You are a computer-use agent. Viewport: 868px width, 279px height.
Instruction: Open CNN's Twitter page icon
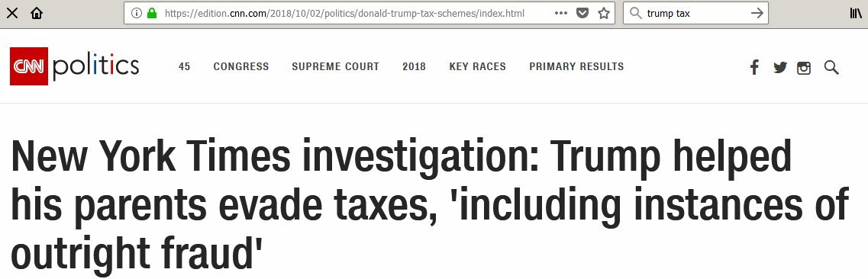point(780,67)
